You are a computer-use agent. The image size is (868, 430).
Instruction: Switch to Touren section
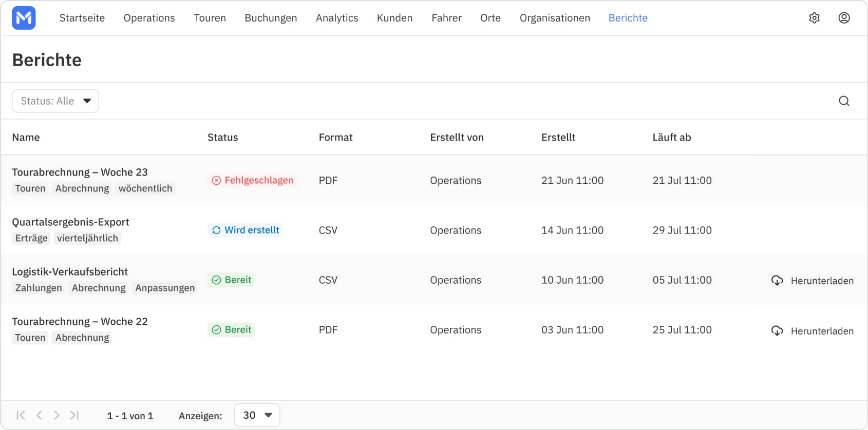click(x=210, y=18)
